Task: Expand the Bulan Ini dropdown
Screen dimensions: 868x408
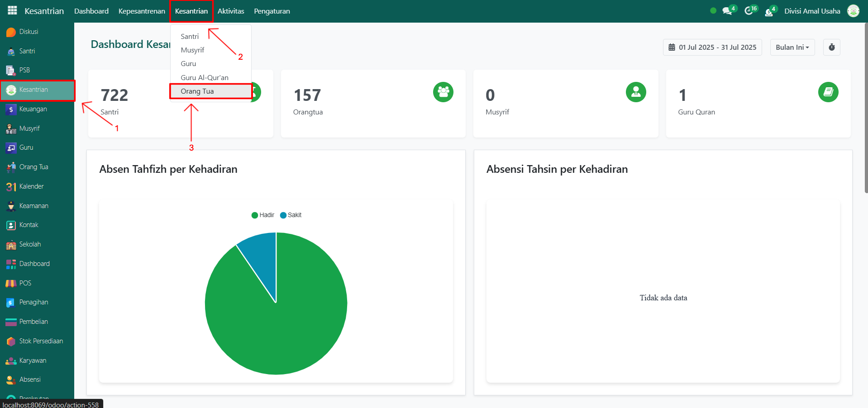Action: point(792,47)
